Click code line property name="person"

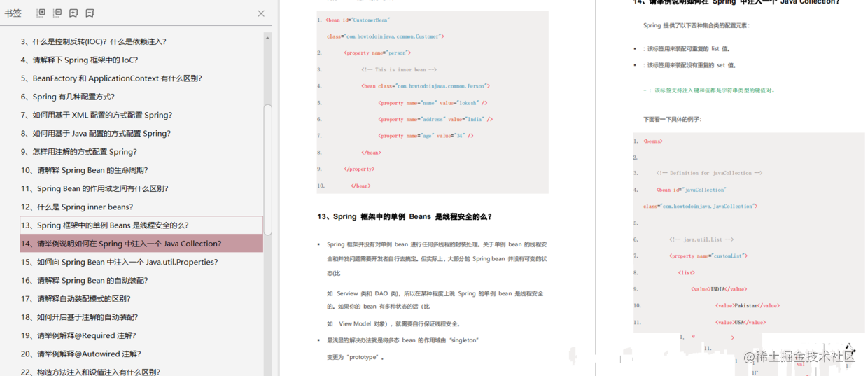(x=377, y=53)
